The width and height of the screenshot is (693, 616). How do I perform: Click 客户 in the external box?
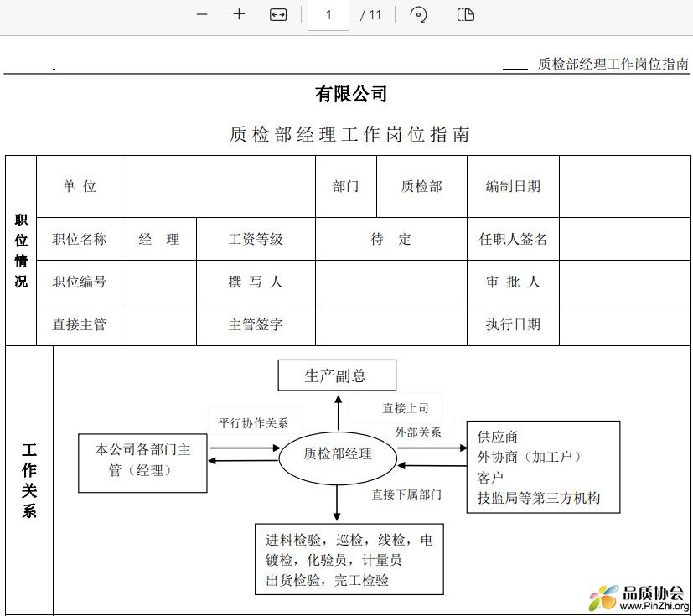490,477
